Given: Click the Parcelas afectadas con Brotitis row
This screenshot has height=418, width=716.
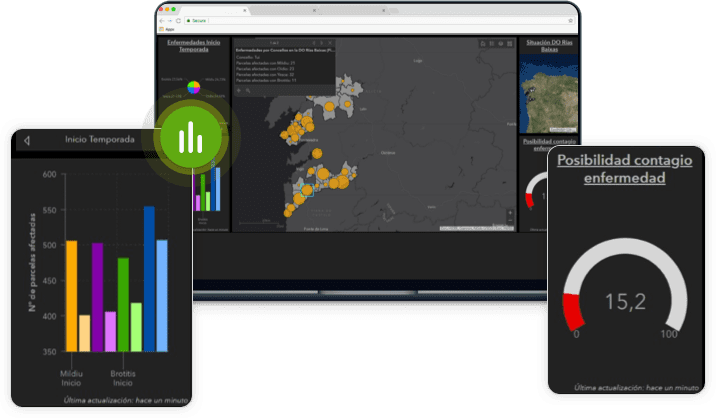Looking at the screenshot, I should pyautogui.click(x=266, y=80).
